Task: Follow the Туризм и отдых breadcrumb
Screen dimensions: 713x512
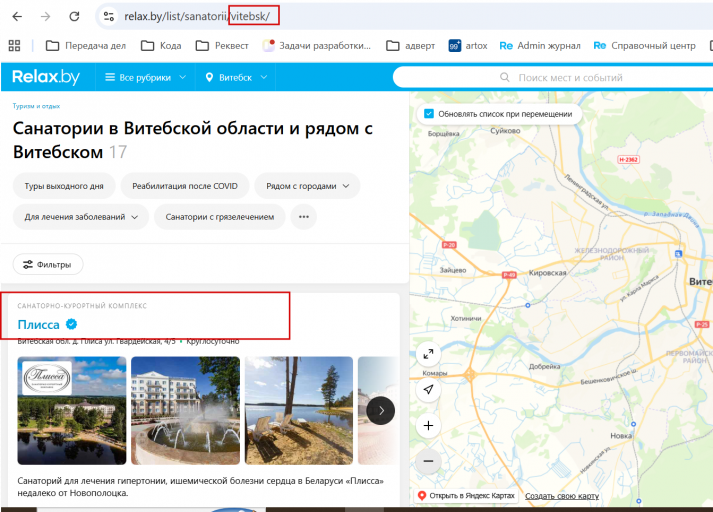Action: 36,106
